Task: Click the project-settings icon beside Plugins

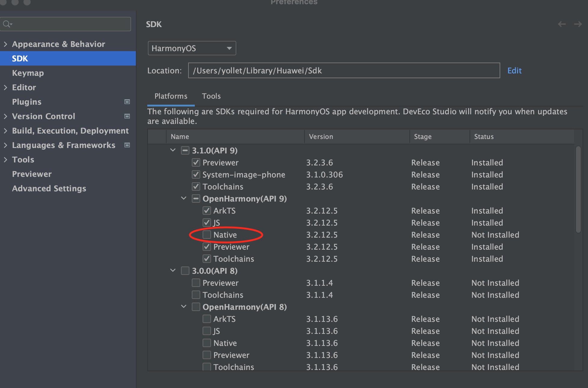Action: (x=127, y=102)
